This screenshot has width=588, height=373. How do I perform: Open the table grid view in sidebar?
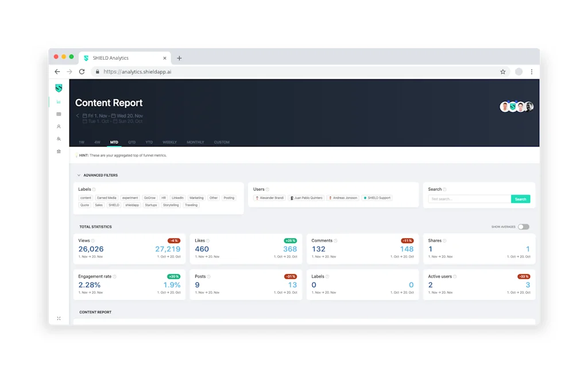coord(59,114)
